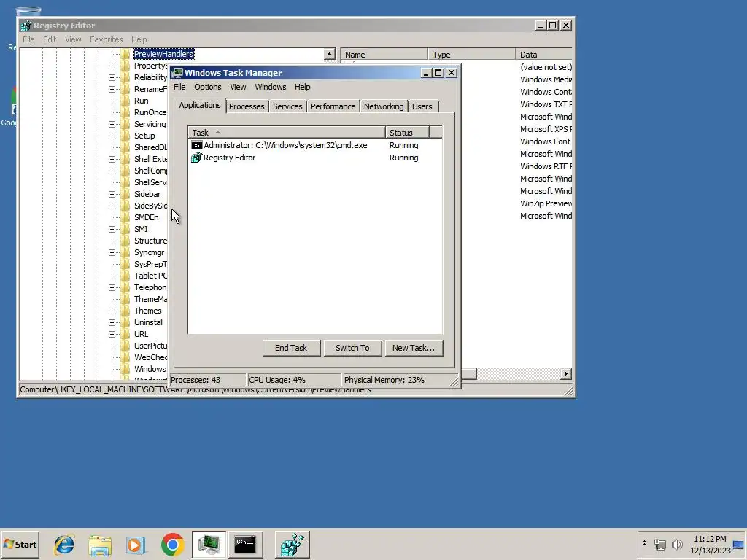Click the Uninstall key folder icon
The width and height of the screenshot is (747, 560).
[x=125, y=322]
